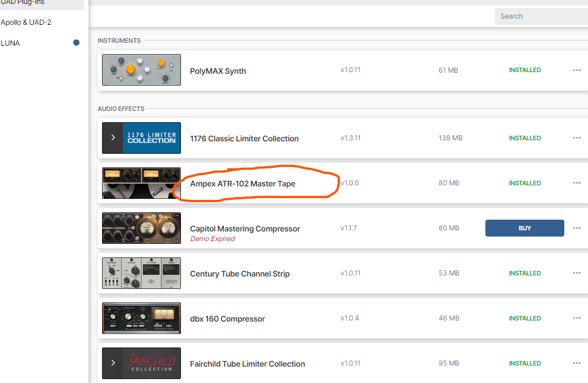Expand the 1176 Limiter Collection bundle

click(113, 138)
